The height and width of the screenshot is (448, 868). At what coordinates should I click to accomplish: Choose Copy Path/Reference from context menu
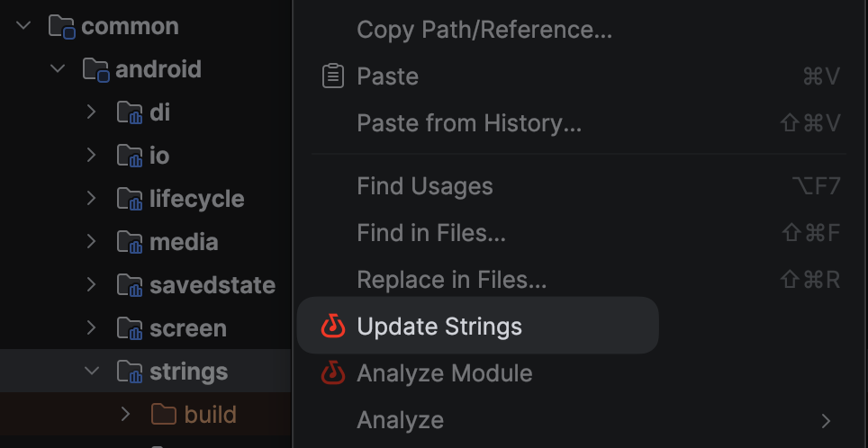[x=484, y=30]
